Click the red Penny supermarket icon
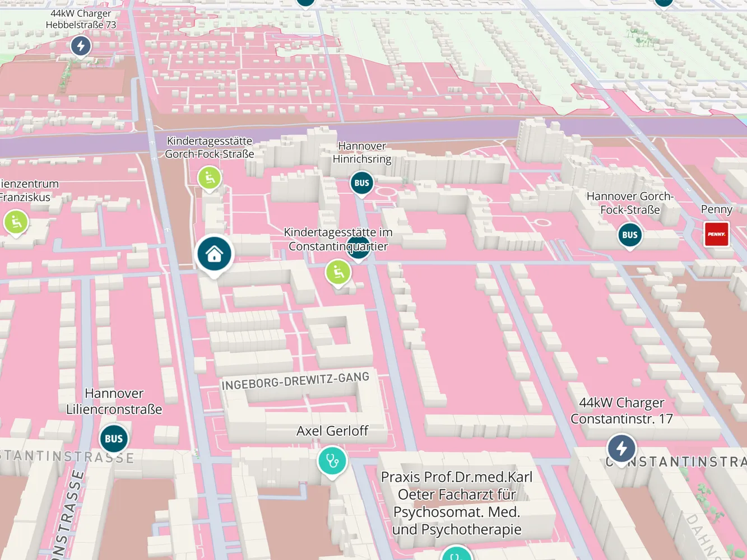The image size is (747, 560). (716, 234)
